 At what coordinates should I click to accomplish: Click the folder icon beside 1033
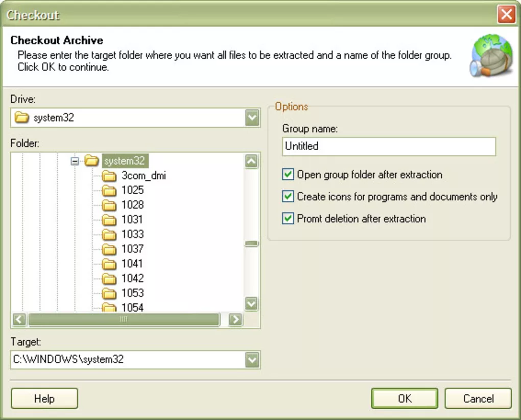(109, 235)
